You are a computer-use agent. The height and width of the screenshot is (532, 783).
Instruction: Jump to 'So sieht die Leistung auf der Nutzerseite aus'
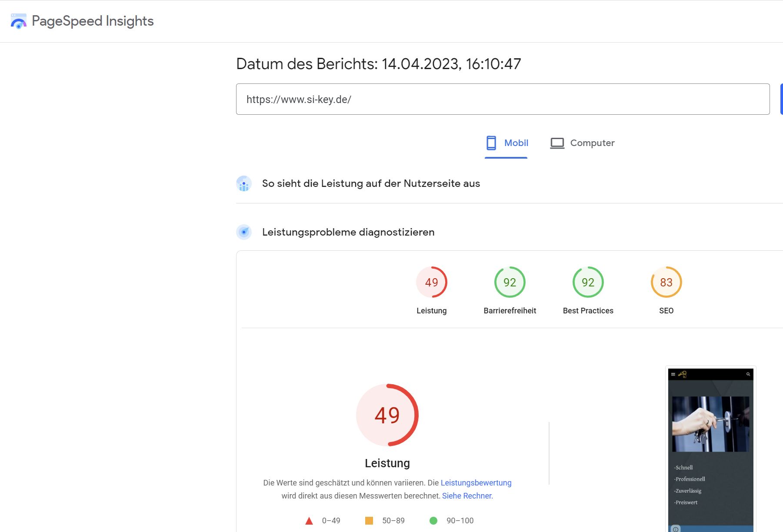pos(371,183)
